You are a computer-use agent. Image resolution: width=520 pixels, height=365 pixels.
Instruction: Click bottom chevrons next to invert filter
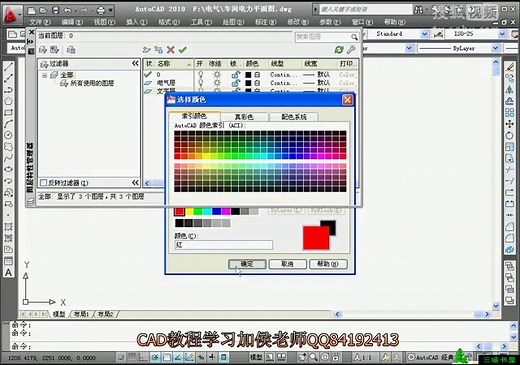pos(135,182)
